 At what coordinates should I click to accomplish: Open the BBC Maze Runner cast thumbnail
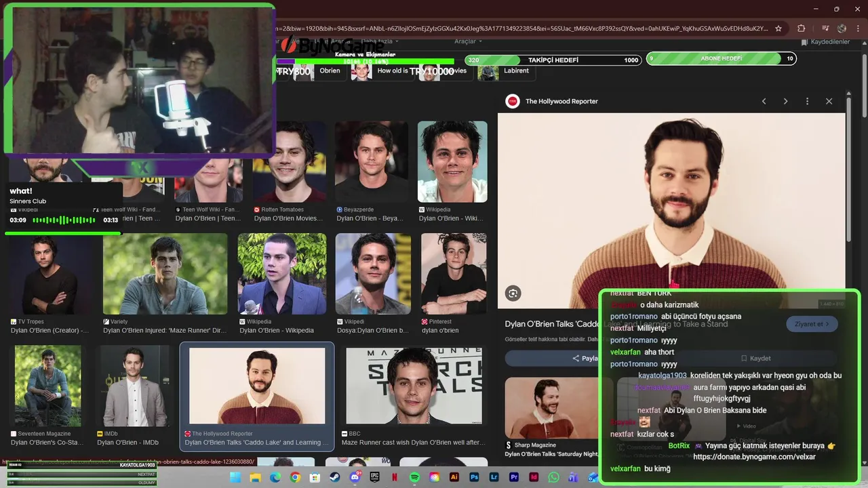tap(414, 386)
